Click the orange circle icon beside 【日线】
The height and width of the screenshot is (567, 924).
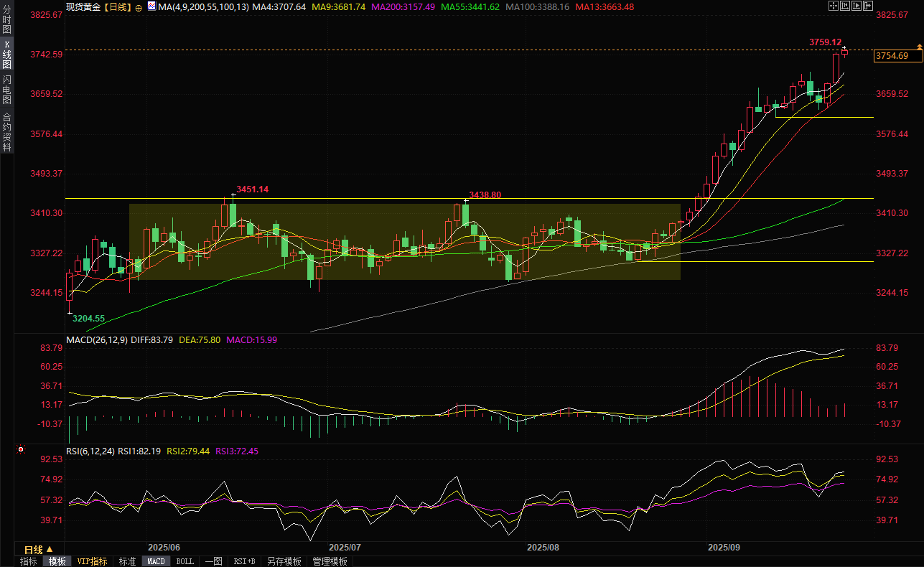point(139,6)
